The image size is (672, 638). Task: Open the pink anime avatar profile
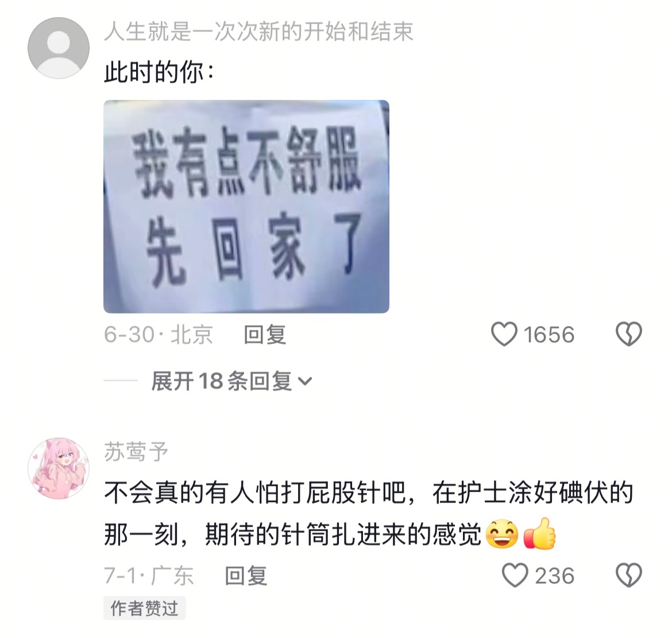tap(59, 469)
